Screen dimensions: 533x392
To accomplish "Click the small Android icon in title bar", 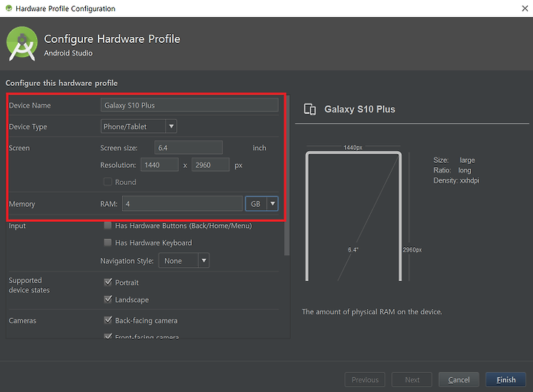I will 9,8.
